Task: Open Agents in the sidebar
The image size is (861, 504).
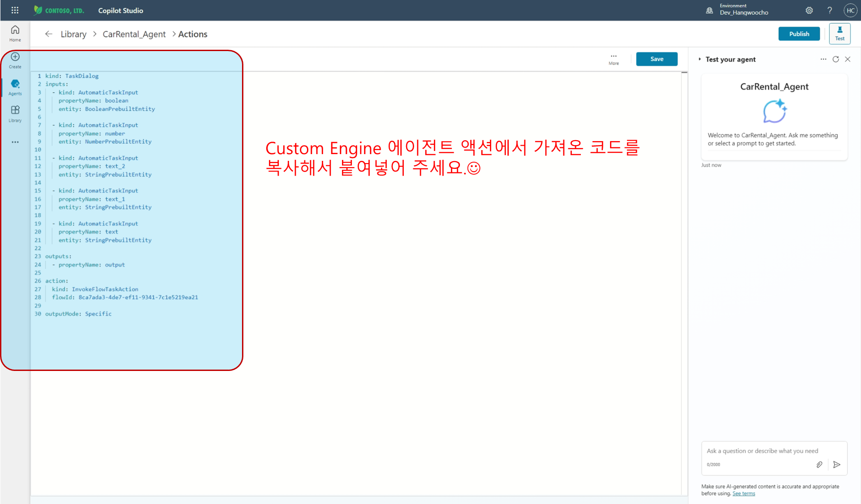Action: coord(15,87)
